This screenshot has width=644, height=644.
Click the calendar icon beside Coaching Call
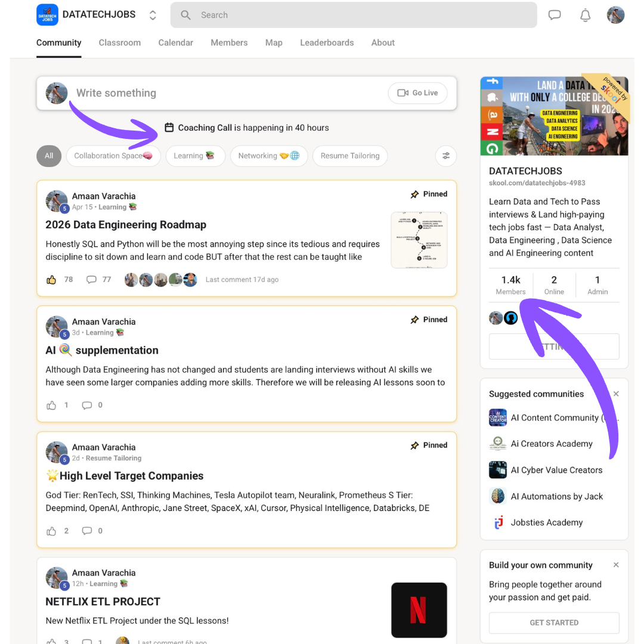(x=169, y=128)
